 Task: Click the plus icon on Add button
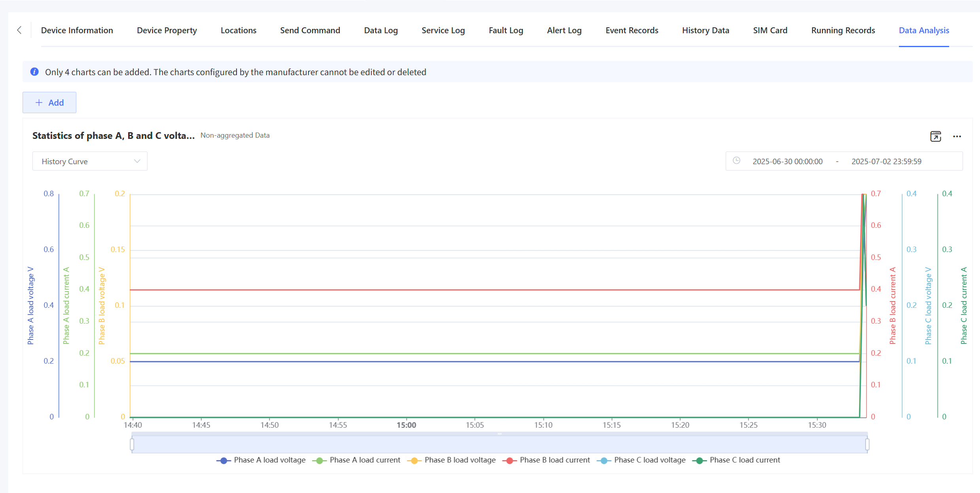[x=39, y=102]
